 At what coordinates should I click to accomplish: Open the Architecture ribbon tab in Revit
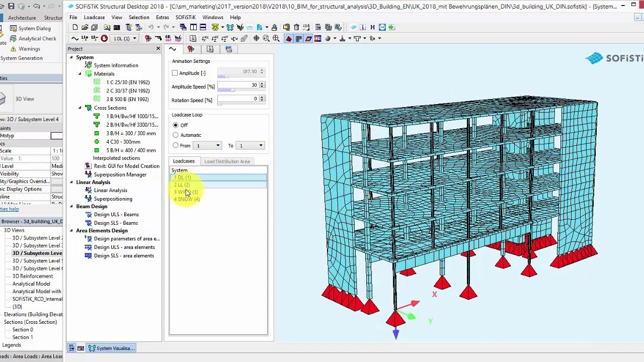click(x=22, y=18)
